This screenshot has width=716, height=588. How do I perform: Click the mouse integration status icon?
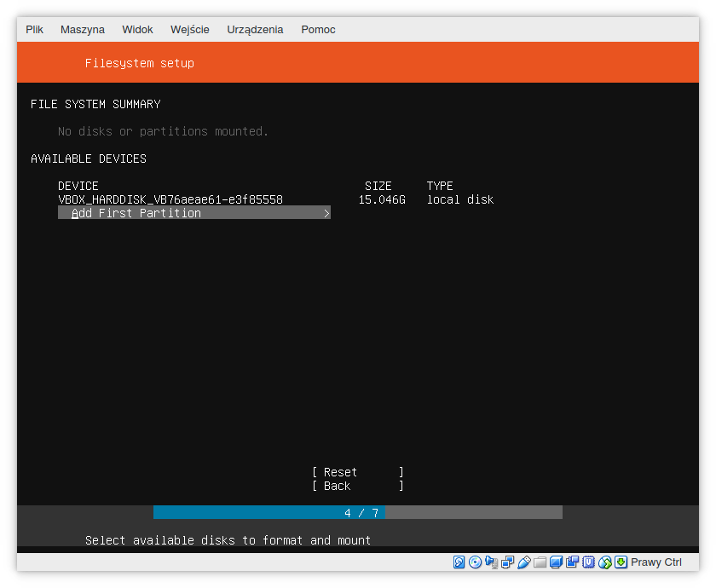[x=604, y=562]
